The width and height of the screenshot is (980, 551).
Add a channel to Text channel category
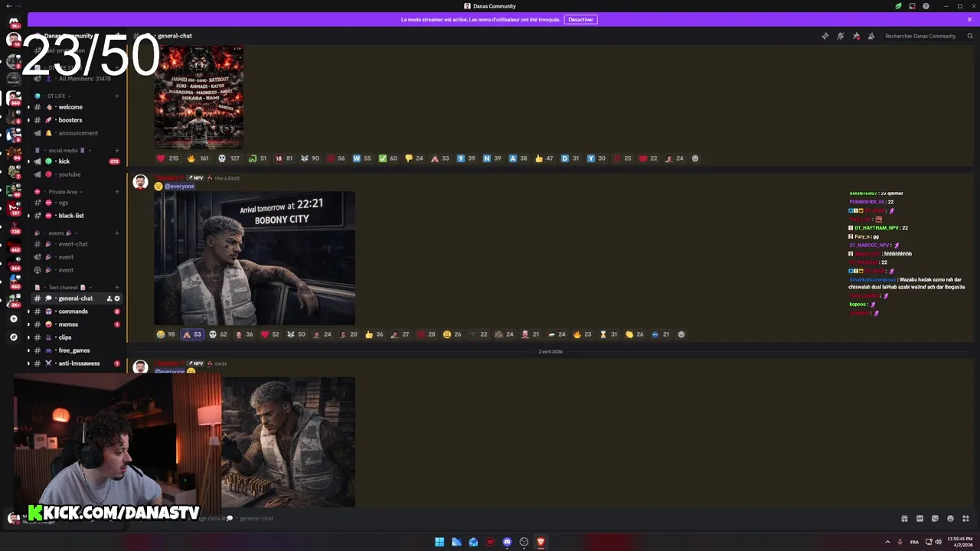click(x=117, y=287)
